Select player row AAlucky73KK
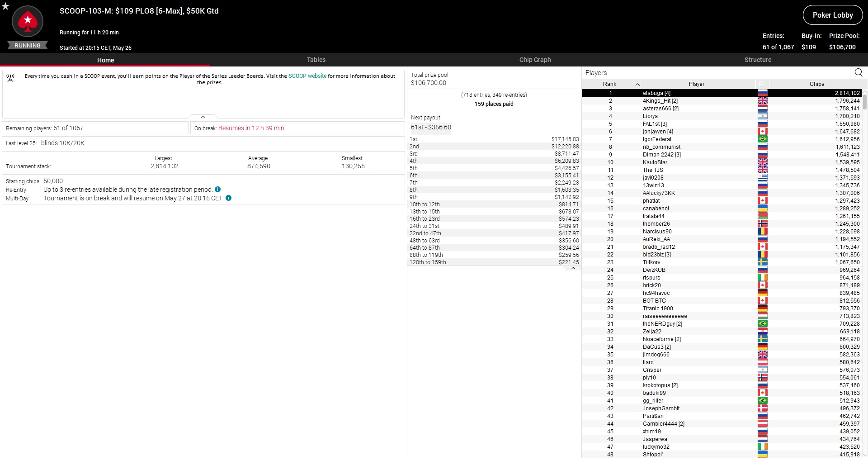 point(722,193)
